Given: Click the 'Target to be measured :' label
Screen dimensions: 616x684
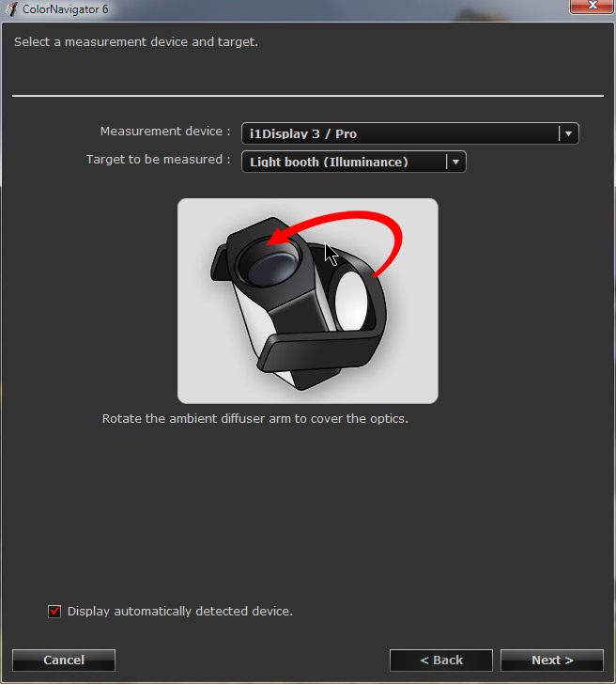Looking at the screenshot, I should click(x=159, y=160).
